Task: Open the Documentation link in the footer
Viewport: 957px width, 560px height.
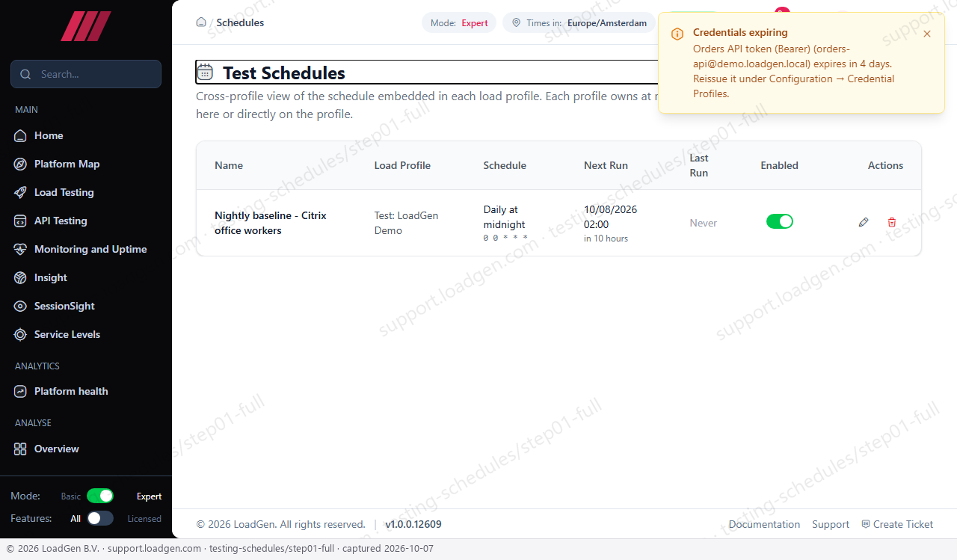Action: tap(764, 524)
